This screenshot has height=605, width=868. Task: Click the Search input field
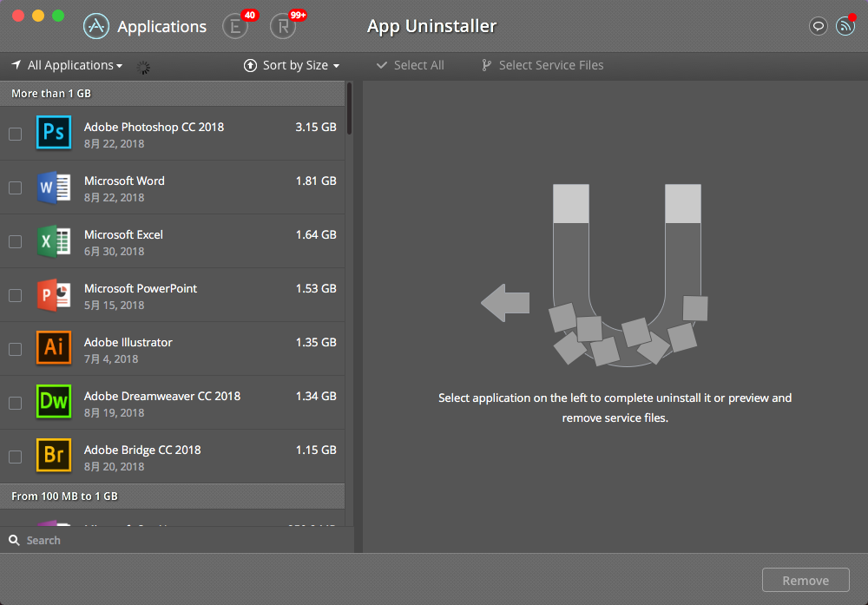(x=177, y=540)
